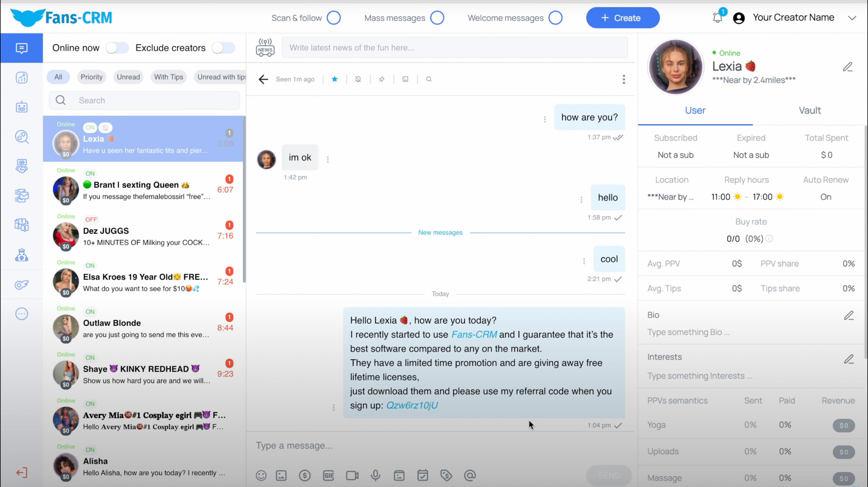Select the Priority filter tab
The image size is (868, 487).
tap(91, 76)
